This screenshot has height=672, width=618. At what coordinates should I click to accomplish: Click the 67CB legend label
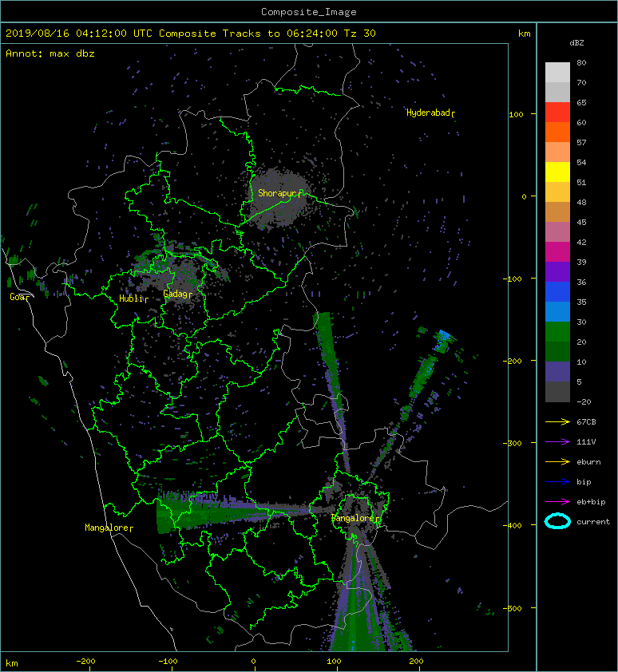(586, 421)
